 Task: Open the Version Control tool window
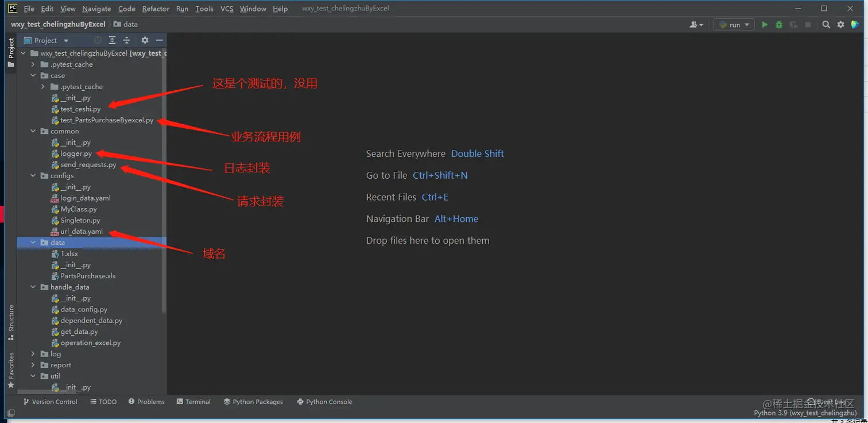coord(50,402)
